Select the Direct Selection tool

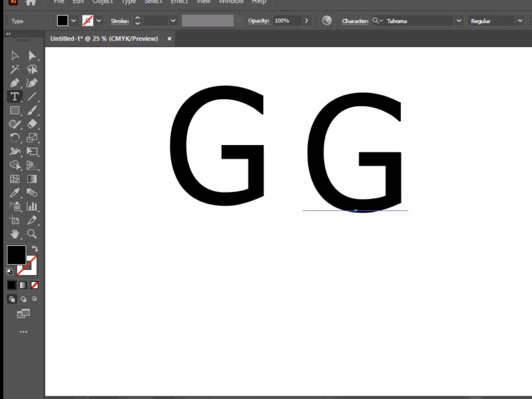32,56
